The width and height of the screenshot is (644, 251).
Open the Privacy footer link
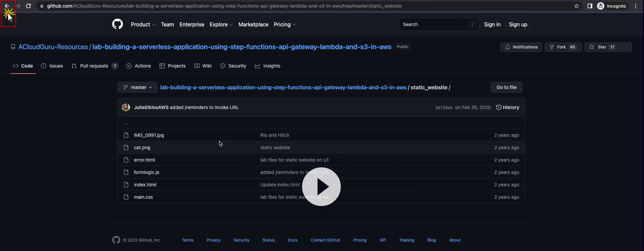coord(213,240)
